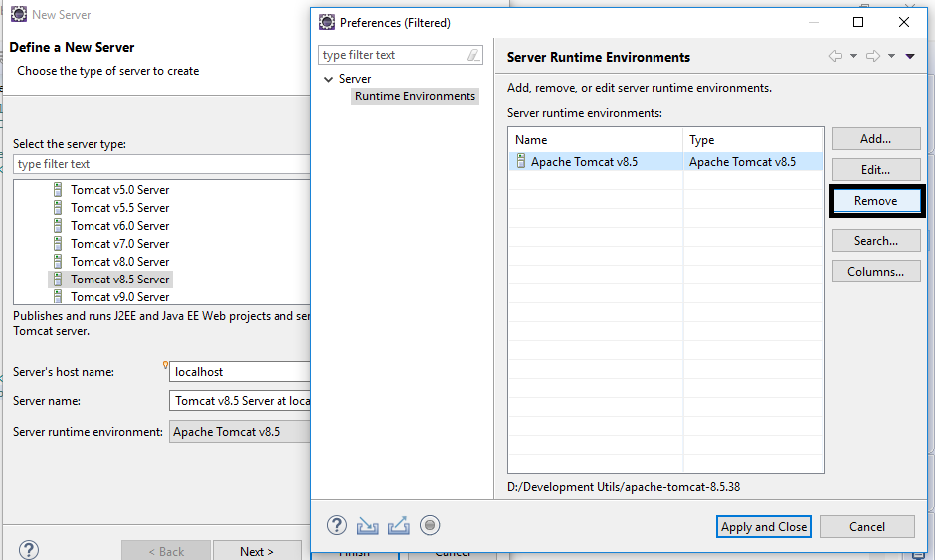Click the Server's host name field
The image size is (935, 560).
click(241, 372)
